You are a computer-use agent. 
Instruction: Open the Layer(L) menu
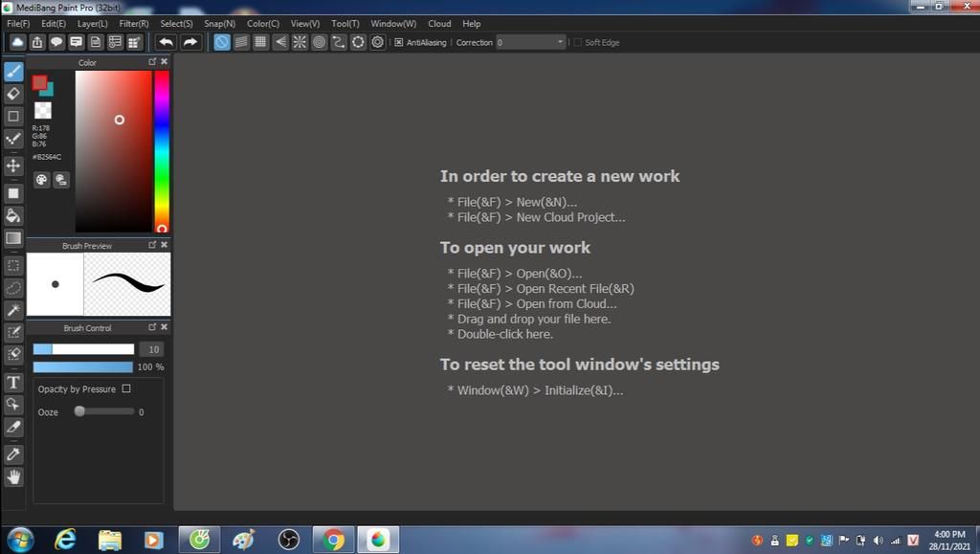point(93,23)
